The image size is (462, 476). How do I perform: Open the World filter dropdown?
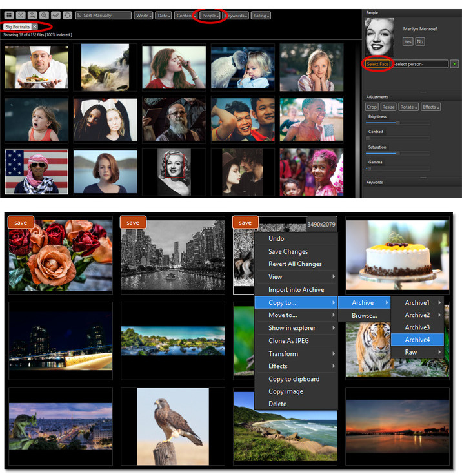click(143, 15)
